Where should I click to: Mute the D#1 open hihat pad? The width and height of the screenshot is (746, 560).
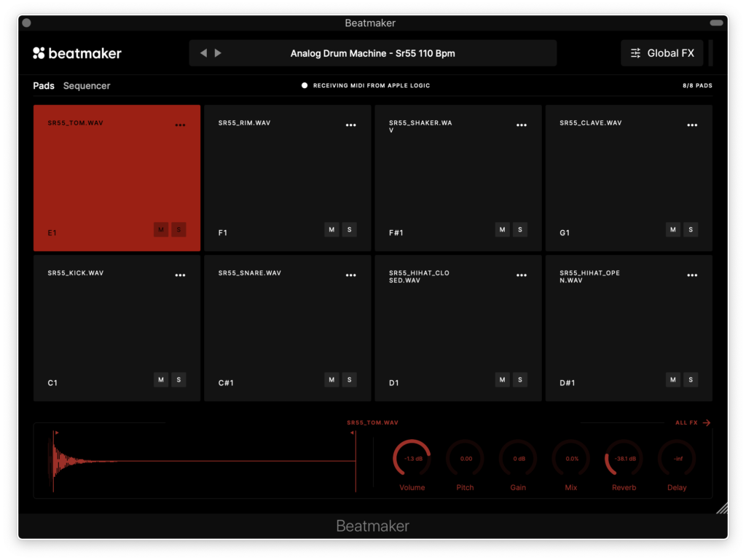point(672,380)
